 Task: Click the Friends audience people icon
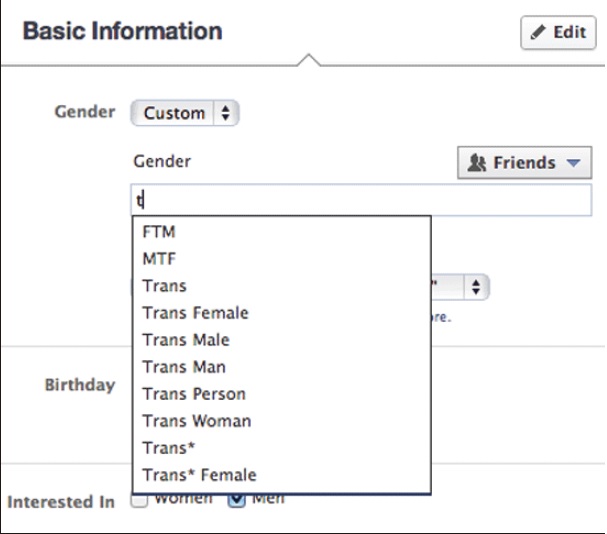(478, 163)
